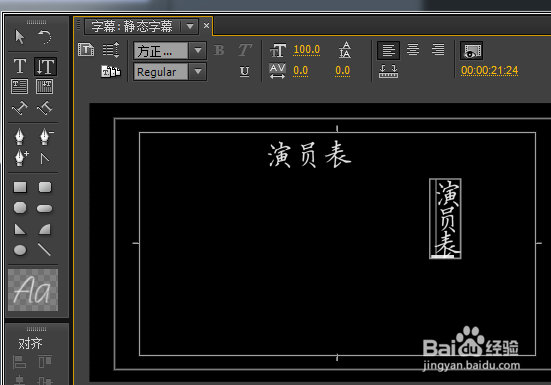Align text left
The height and width of the screenshot is (385, 551).
[389, 50]
